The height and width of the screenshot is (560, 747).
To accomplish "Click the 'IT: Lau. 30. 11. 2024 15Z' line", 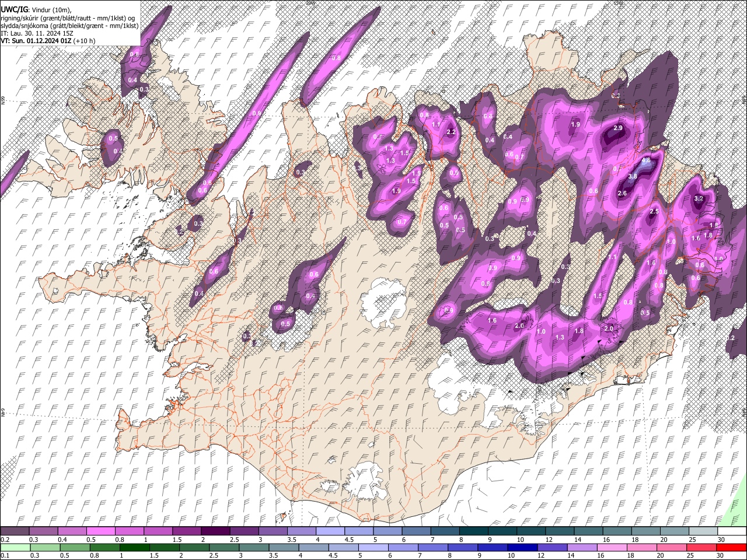I will (37, 34).
